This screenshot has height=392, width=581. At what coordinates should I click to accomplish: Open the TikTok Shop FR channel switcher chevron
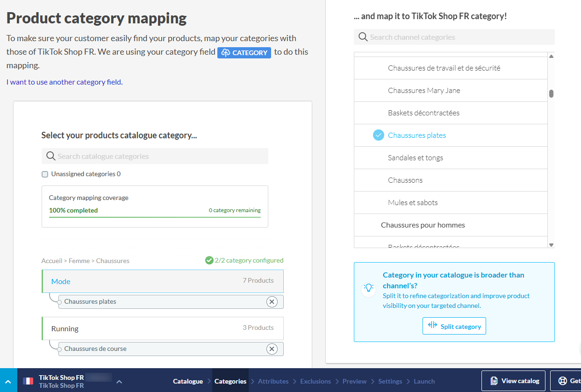point(119,381)
